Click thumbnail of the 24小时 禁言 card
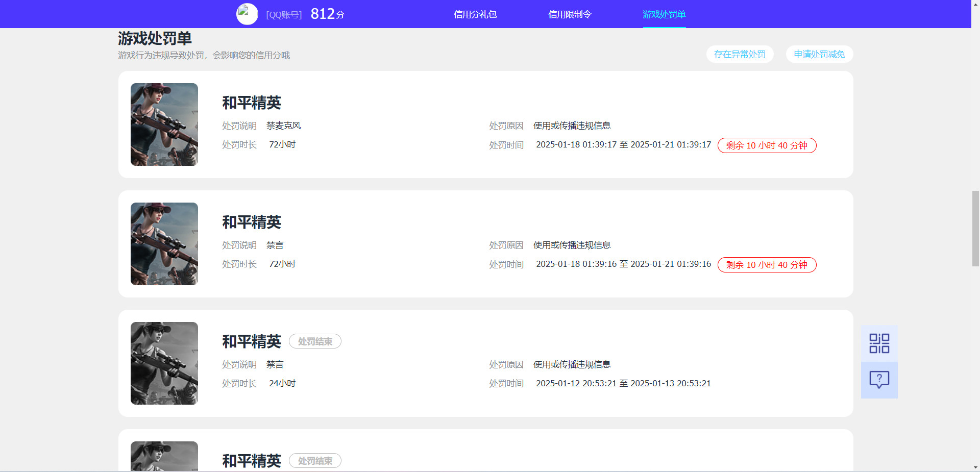 [164, 363]
